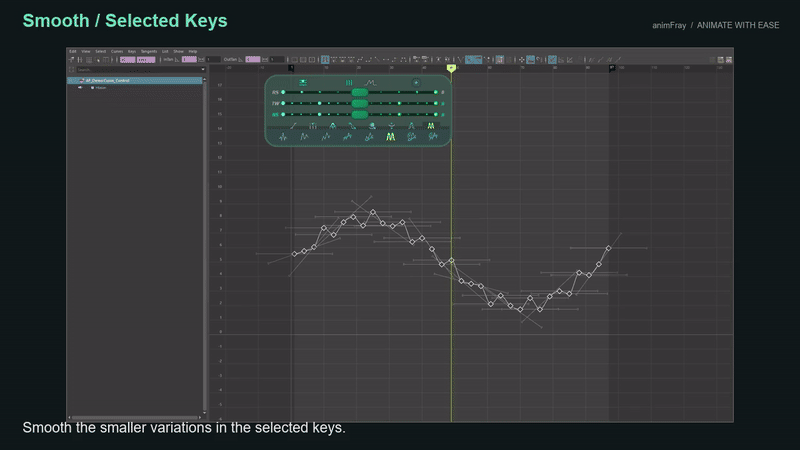This screenshot has width=800, height=450.
Task: Click the curve wave icon atop animFray panel
Action: point(370,83)
